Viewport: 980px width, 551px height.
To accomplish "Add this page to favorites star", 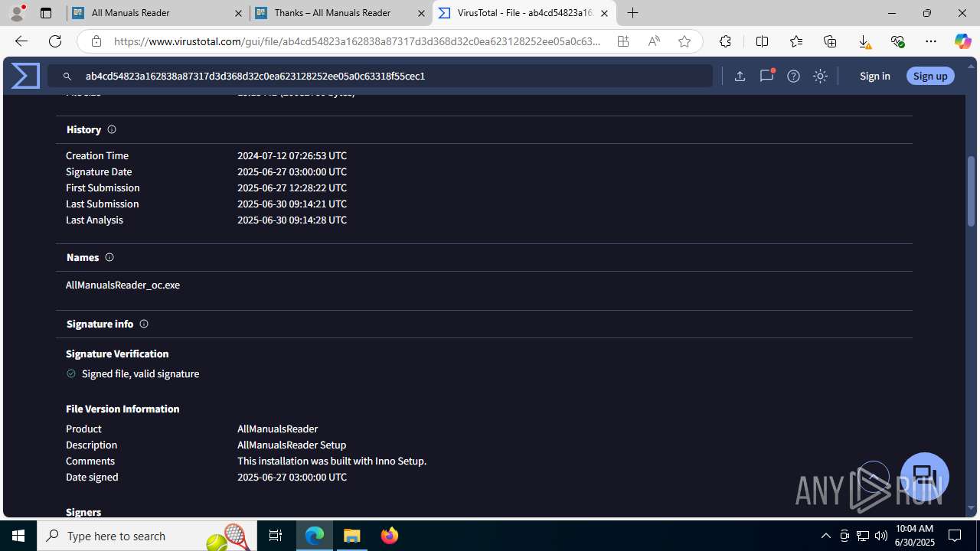I will tap(684, 41).
